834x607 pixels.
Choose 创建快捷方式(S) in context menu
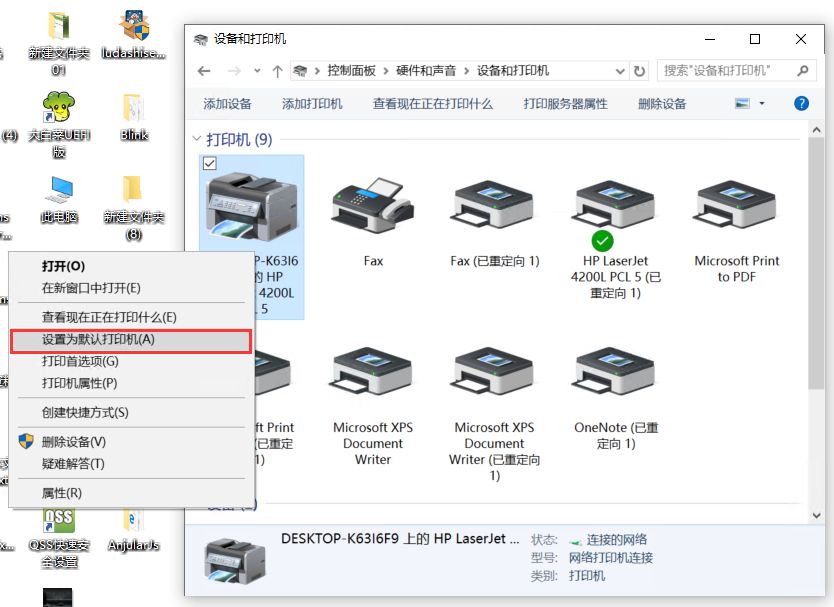131,412
